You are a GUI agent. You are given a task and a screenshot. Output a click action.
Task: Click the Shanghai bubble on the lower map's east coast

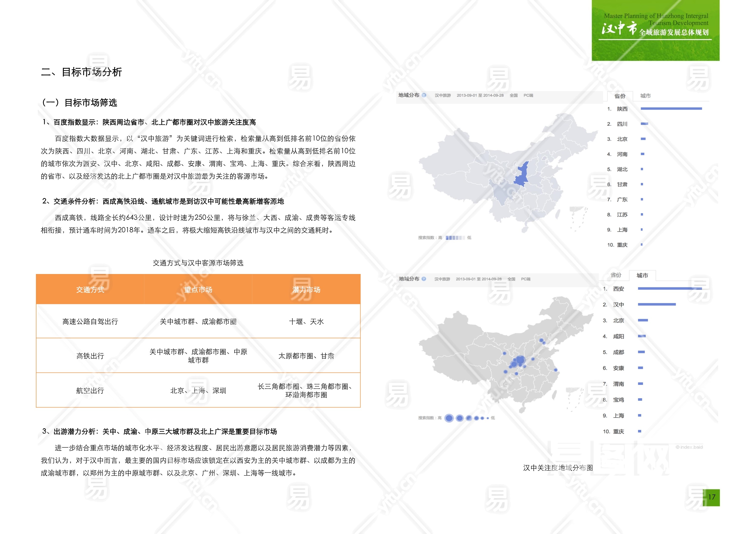556,370
